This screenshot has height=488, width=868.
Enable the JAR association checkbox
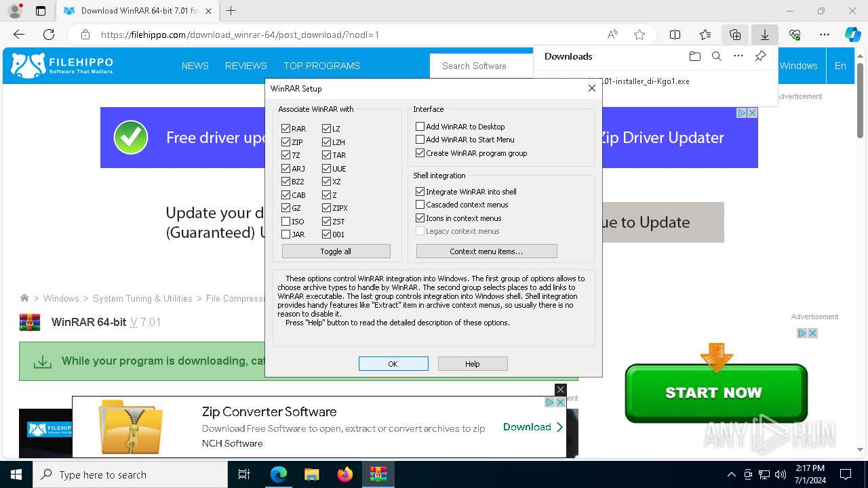(285, 234)
